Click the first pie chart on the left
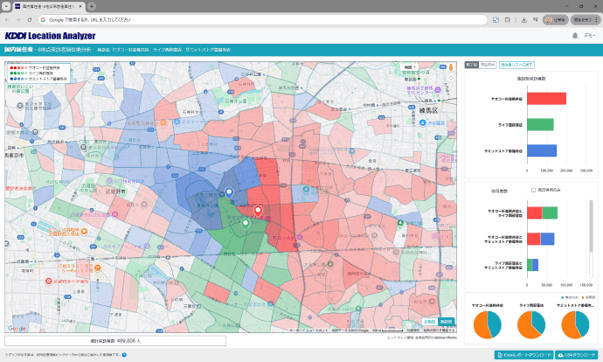The height and width of the screenshot is (362, 603). 487,325
